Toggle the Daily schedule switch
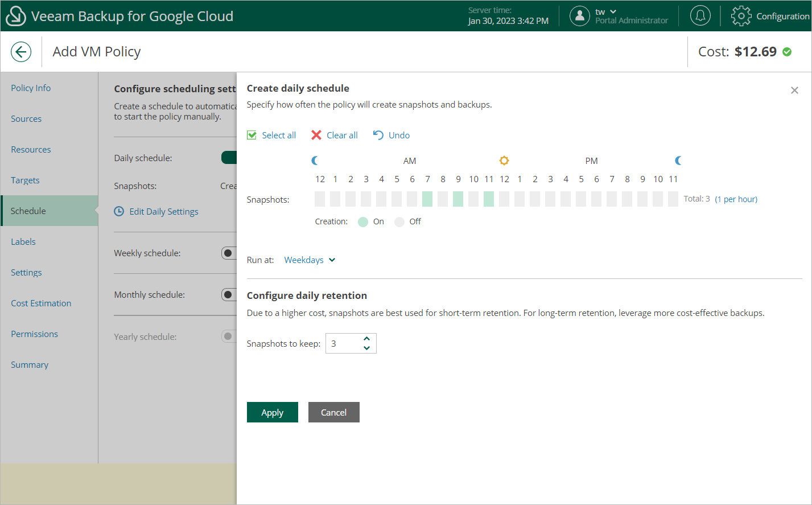812x505 pixels. (x=229, y=158)
